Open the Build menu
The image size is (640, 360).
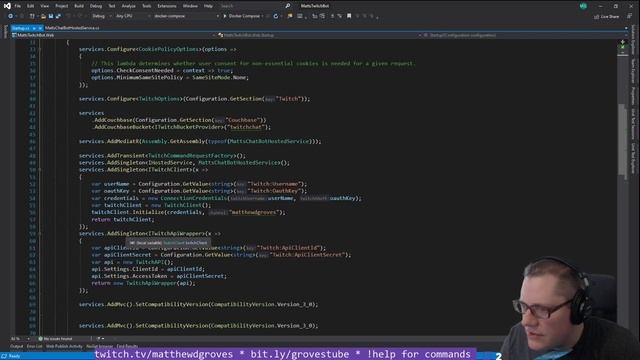[x=79, y=6]
